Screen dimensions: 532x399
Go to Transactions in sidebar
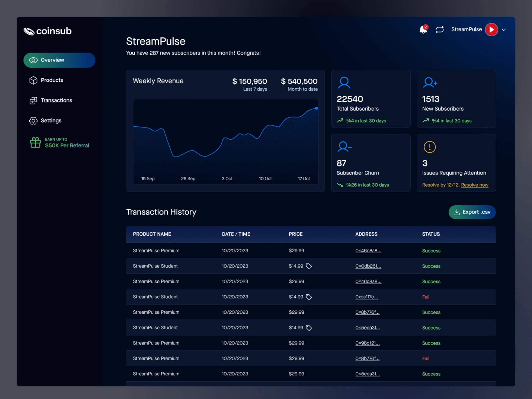pyautogui.click(x=56, y=101)
